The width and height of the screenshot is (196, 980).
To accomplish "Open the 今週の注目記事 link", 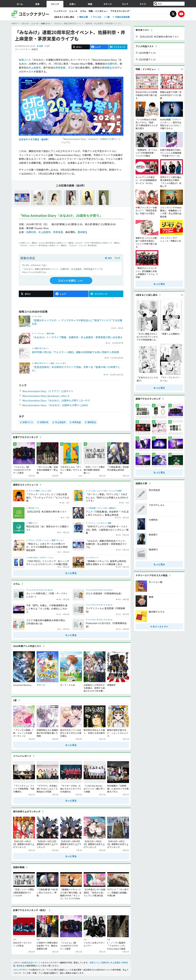I will pos(122,17).
